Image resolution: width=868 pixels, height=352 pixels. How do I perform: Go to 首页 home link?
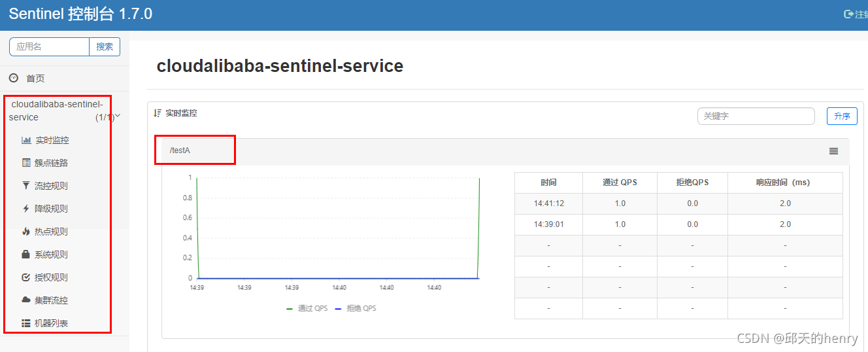35,78
